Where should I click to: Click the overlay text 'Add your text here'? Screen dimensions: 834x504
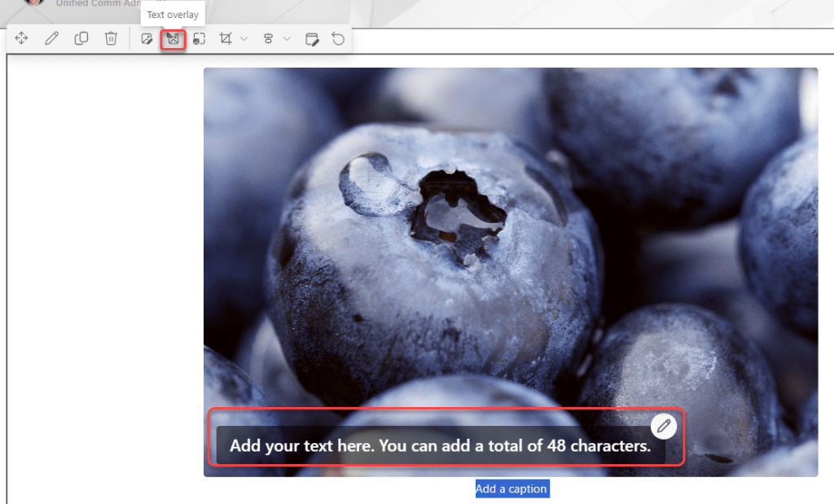click(440, 446)
